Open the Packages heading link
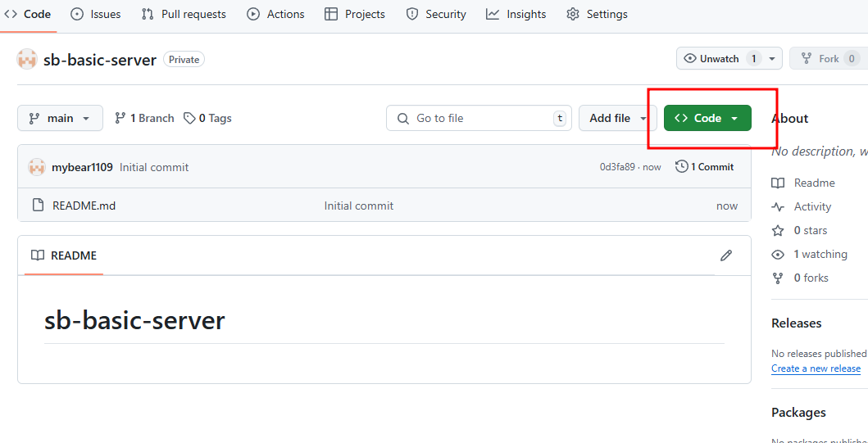Screen dimensions: 868x443 tap(798, 413)
